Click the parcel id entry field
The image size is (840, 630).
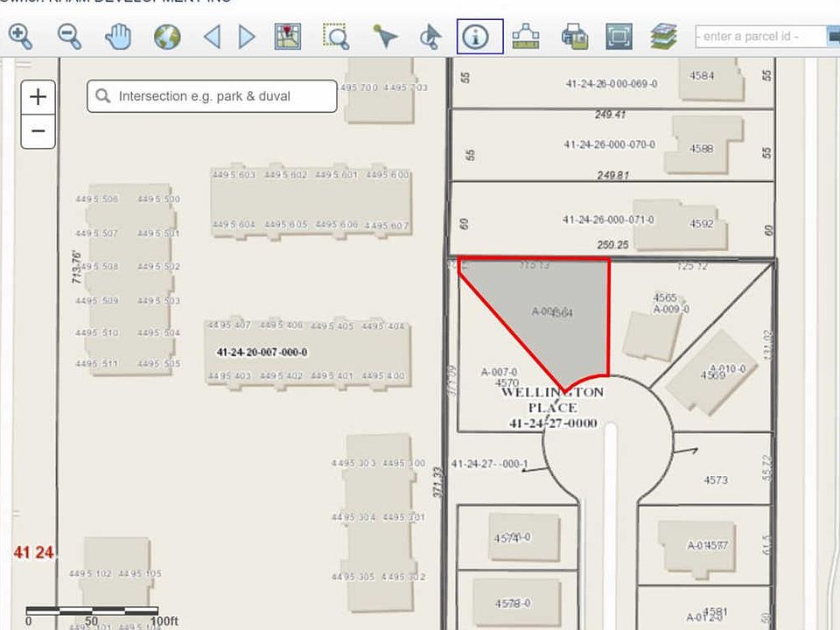tap(759, 36)
